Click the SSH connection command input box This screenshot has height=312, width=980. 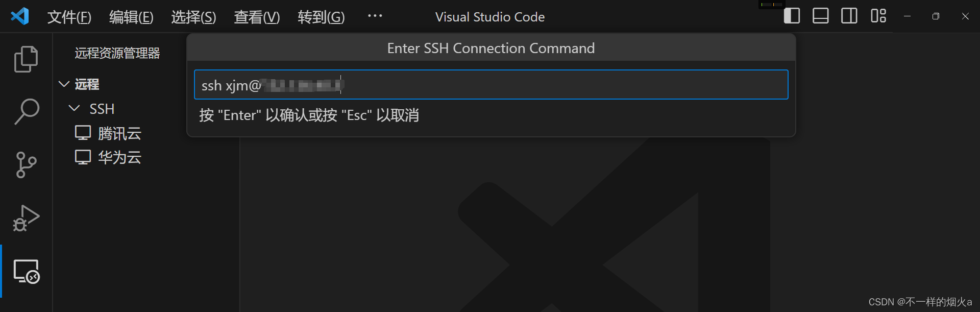tap(491, 85)
